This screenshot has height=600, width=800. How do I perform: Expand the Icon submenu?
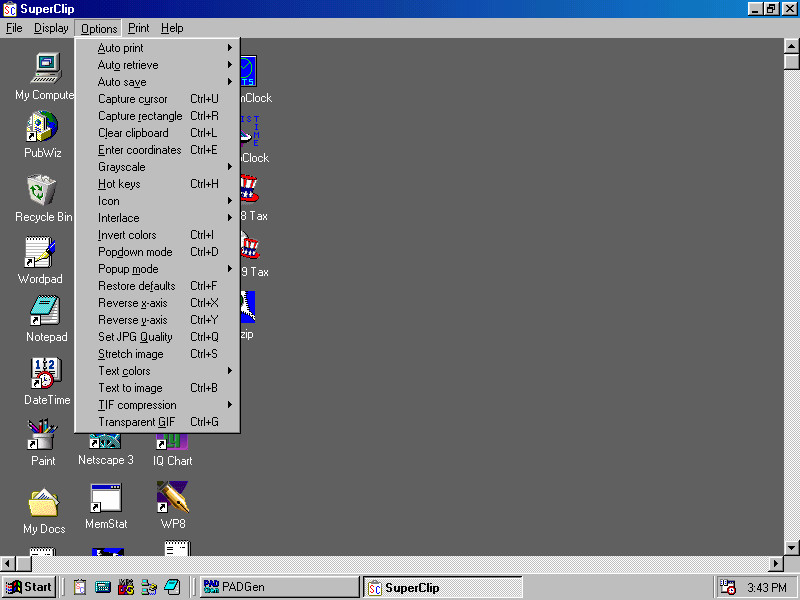[157, 201]
